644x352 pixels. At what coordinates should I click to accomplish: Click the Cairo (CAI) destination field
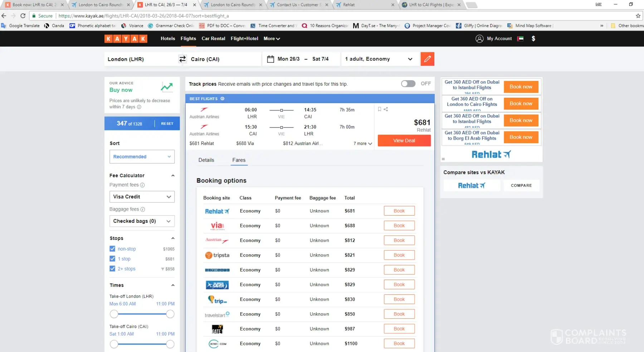[x=224, y=59]
